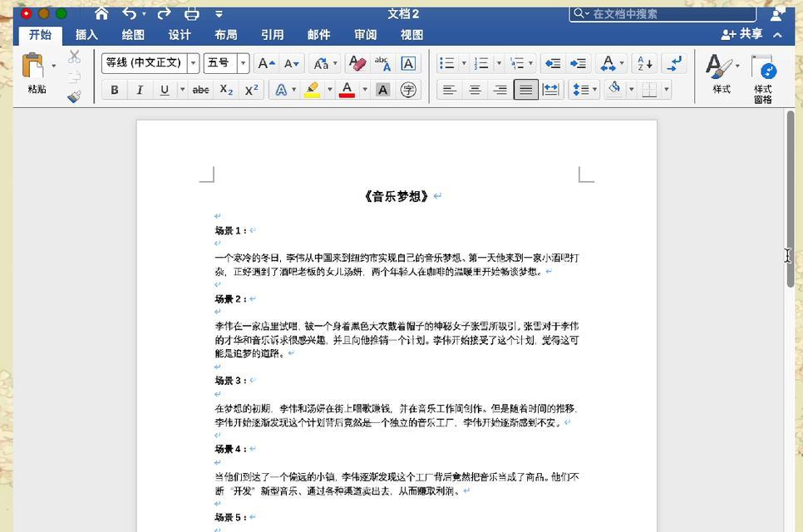803x532 pixels.
Task: Open the font size dropdown 五号
Action: click(x=244, y=63)
